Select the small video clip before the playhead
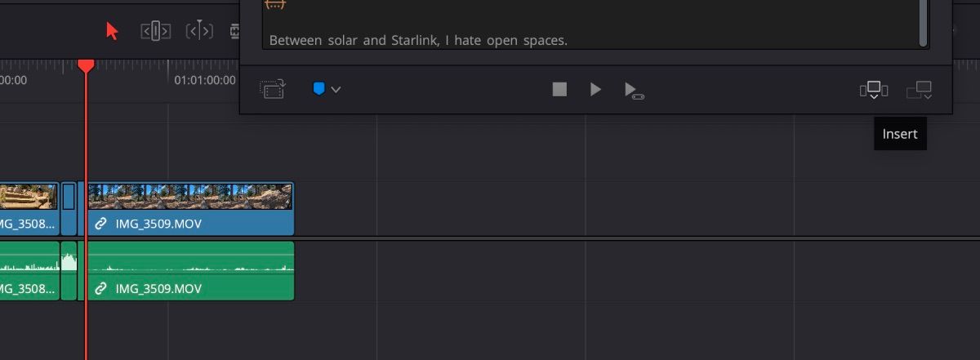This screenshot has height=360, width=980. pos(69,208)
